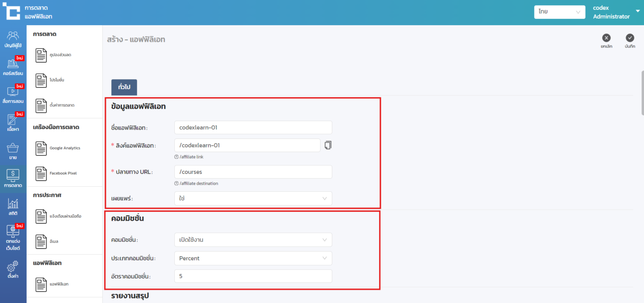Open the courses (คอร์สเรียน) sidebar icon
This screenshot has height=303, width=644.
click(13, 67)
